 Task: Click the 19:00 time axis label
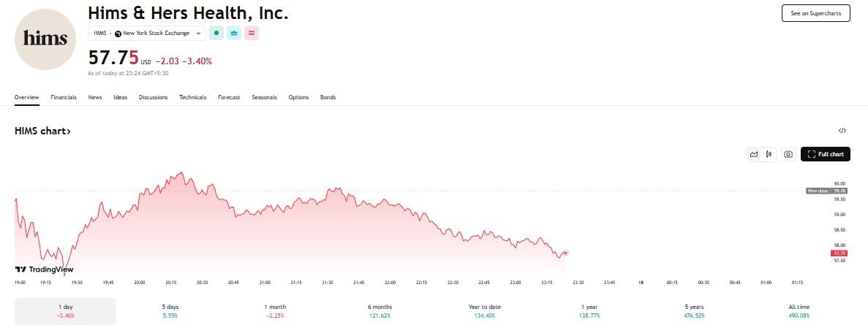(20, 282)
